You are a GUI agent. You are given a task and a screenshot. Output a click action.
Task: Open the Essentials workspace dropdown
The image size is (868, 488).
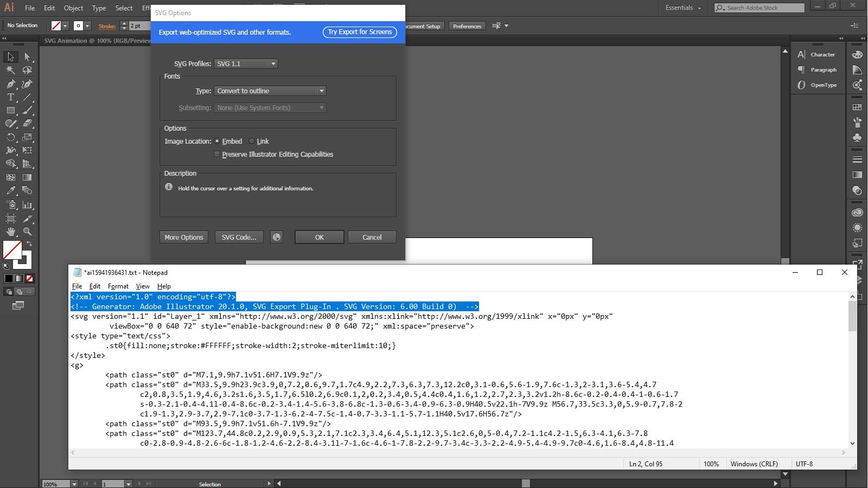pyautogui.click(x=683, y=8)
